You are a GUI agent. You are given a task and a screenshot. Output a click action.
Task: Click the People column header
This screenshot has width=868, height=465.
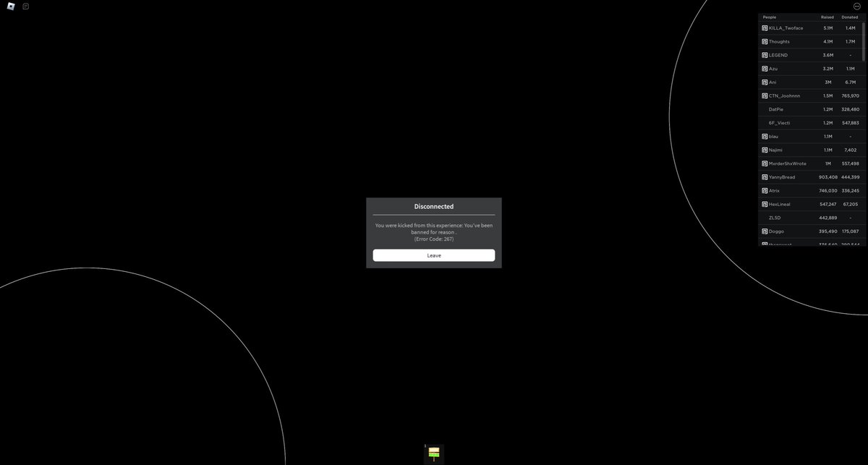tap(770, 17)
